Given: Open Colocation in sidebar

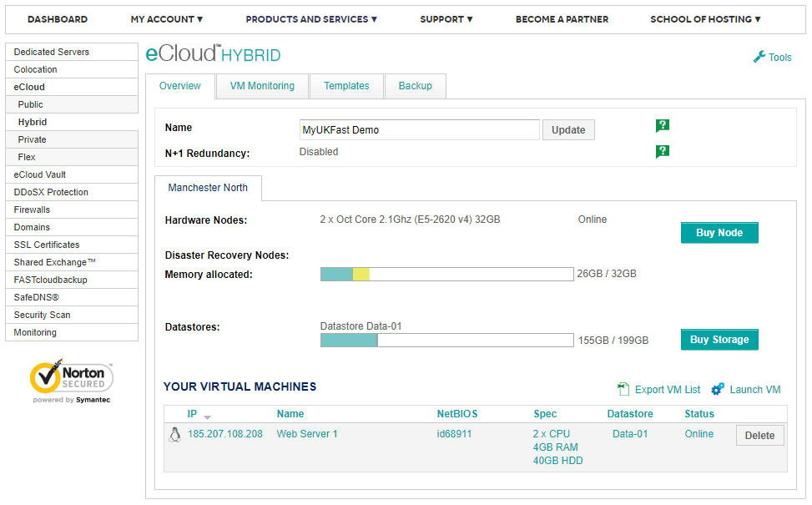Looking at the screenshot, I should [72, 69].
